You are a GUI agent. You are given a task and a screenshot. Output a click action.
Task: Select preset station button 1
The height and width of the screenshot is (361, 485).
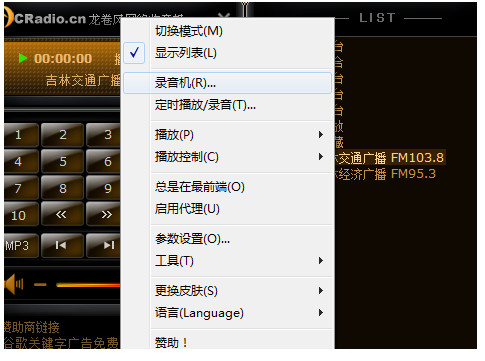pyautogui.click(x=21, y=135)
